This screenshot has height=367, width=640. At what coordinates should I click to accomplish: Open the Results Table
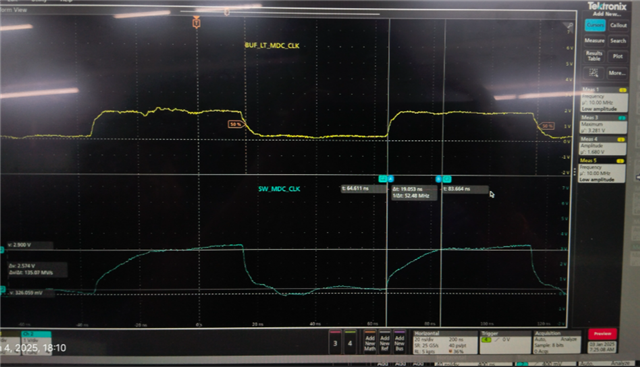coord(594,56)
